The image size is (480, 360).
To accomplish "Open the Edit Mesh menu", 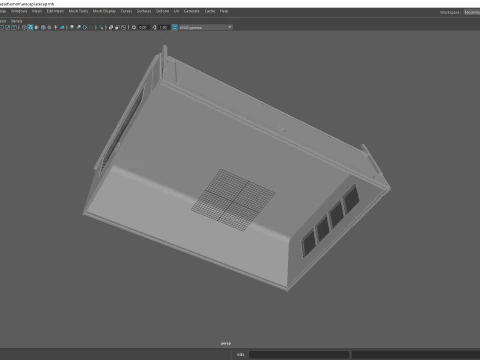I will 55,11.
